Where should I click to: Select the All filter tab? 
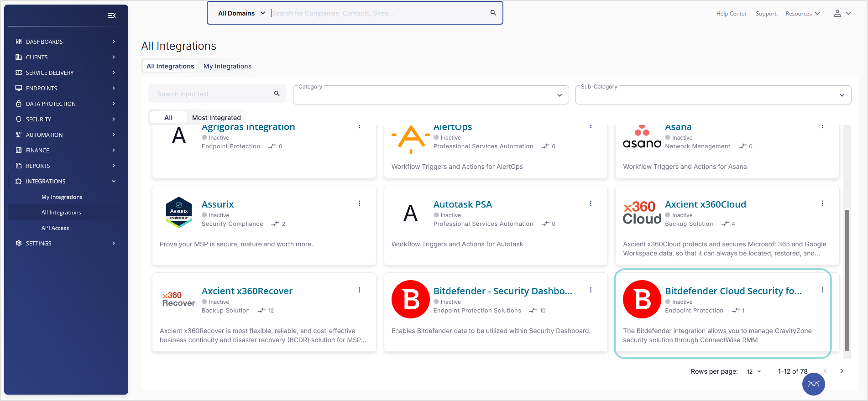(x=168, y=118)
